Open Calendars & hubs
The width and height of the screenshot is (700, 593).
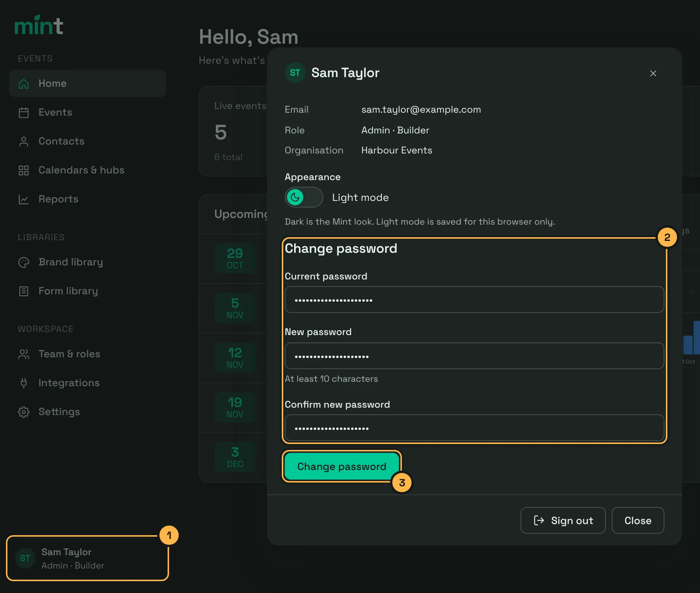87,170
